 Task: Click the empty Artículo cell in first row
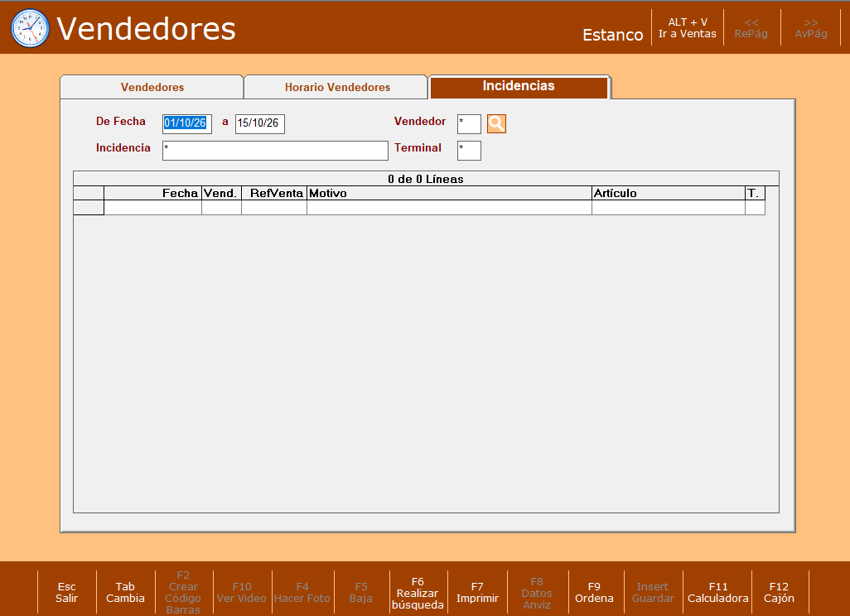click(669, 208)
